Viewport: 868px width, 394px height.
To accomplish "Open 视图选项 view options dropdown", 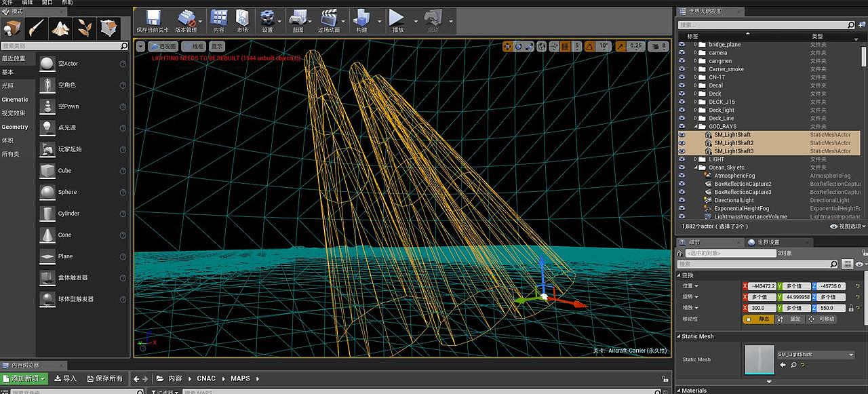I will [849, 226].
